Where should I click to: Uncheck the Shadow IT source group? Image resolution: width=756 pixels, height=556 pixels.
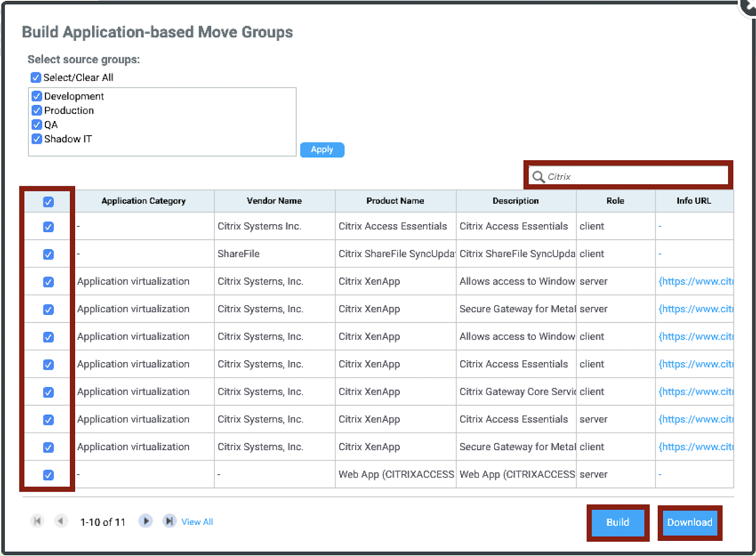[x=37, y=139]
